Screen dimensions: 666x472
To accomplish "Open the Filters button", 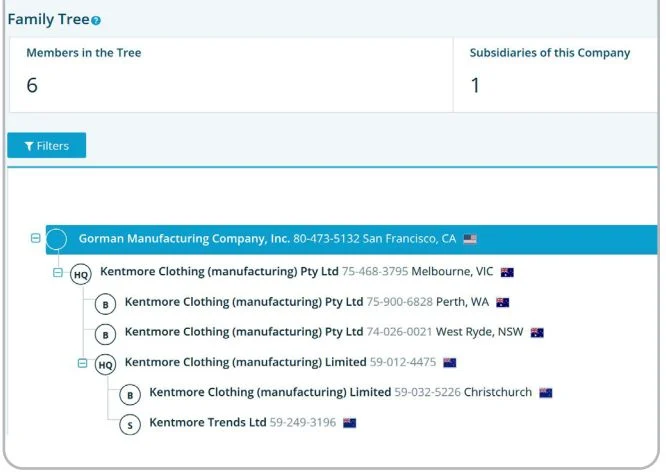I will (47, 145).
